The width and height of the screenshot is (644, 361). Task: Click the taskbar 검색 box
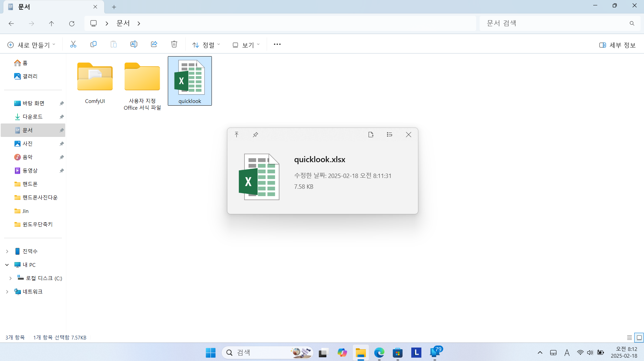coord(267,353)
